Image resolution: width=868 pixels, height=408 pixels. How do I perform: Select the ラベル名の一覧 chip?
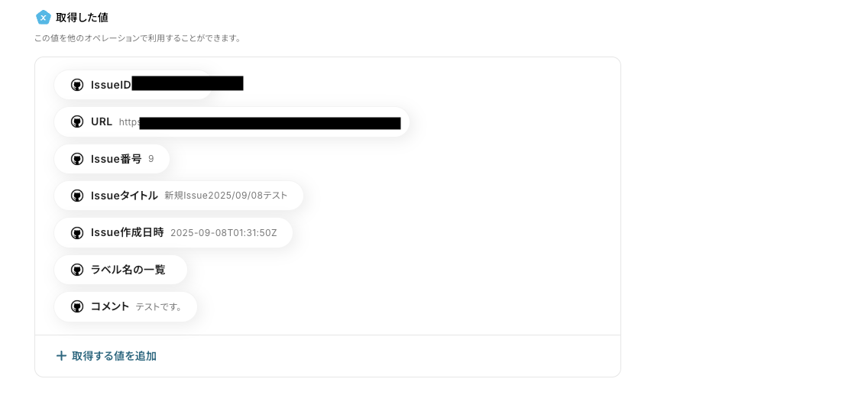click(121, 270)
